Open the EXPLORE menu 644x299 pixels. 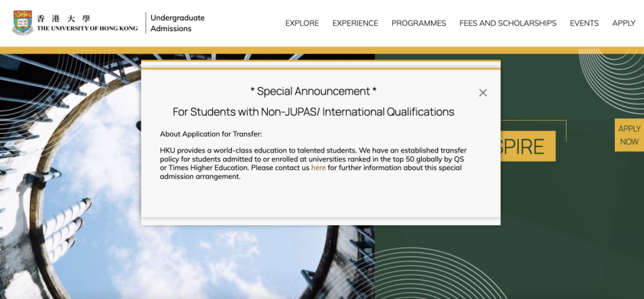coord(302,23)
